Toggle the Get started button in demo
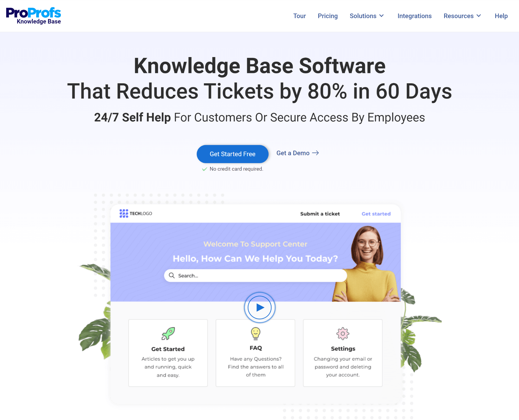This screenshot has height=420, width=519. coord(375,213)
